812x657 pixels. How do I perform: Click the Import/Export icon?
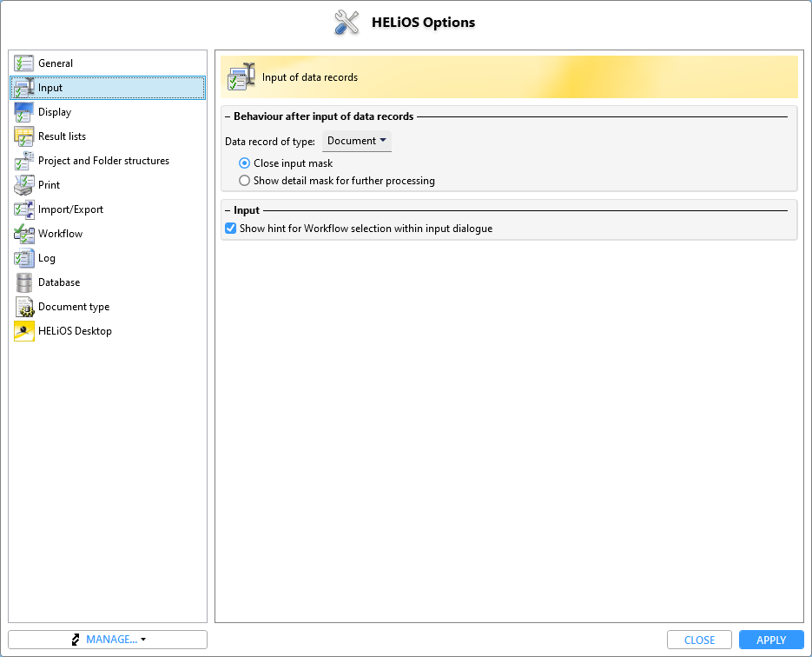(23, 209)
